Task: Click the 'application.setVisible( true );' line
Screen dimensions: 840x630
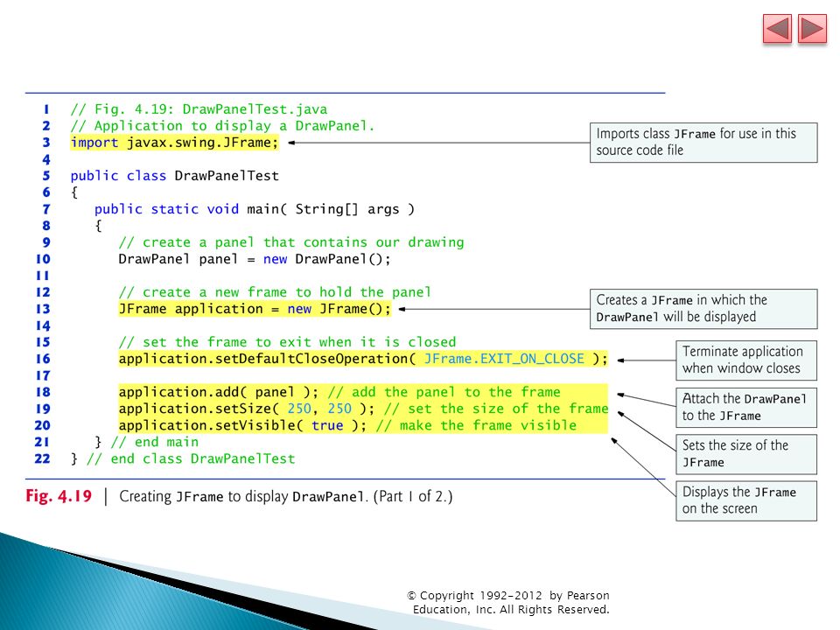Action: click(242, 425)
